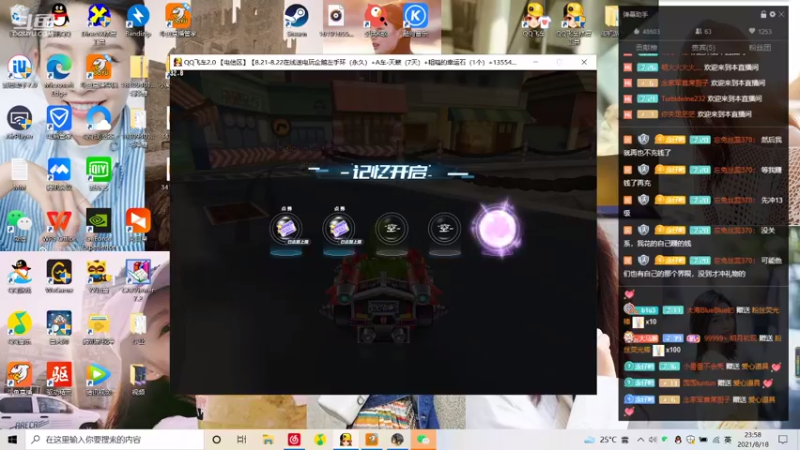Switch to the 贵宾(5) tab
The height and width of the screenshot is (450, 800).
point(703,47)
